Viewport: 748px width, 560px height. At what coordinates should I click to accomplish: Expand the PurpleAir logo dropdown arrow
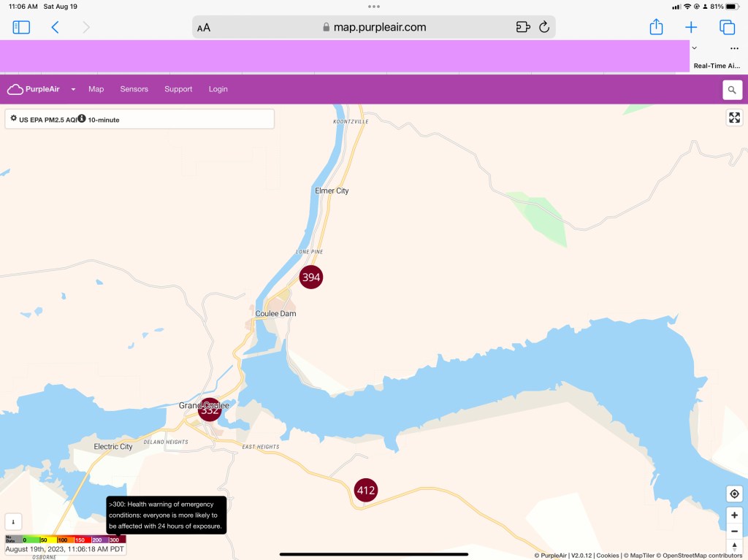coord(73,90)
